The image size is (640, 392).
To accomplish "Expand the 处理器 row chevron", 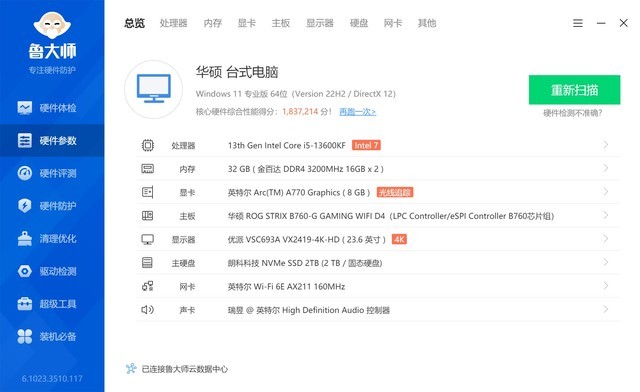I will click(606, 145).
